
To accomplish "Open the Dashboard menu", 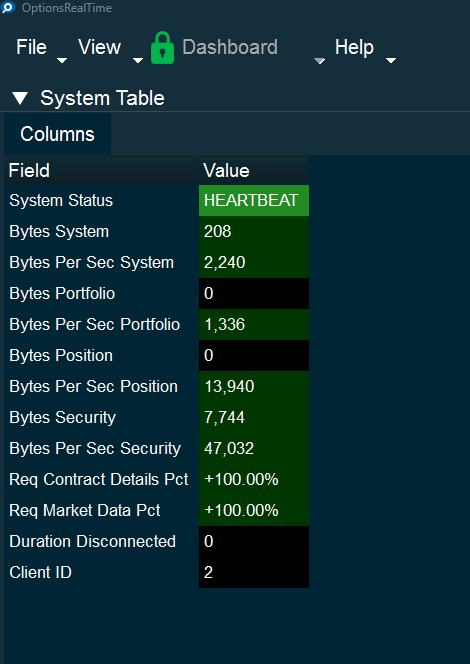I will 230,47.
